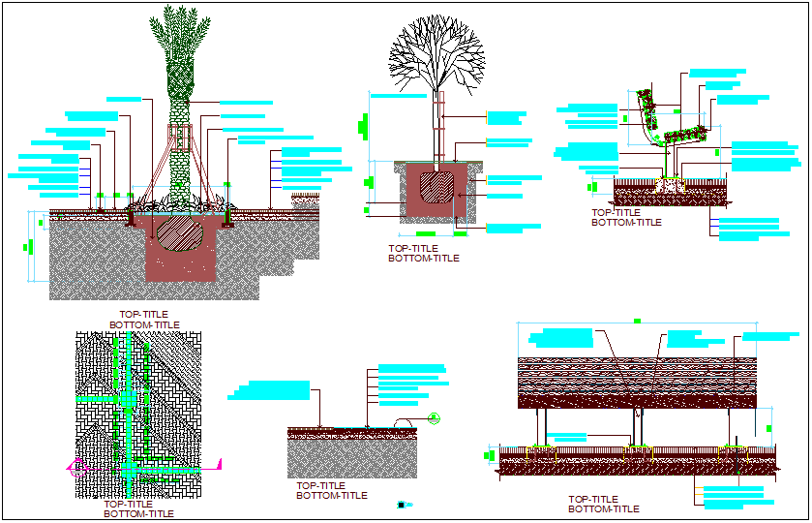812x523 pixels.
Task: Click the pergola roof hatched canopy
Action: point(637,383)
